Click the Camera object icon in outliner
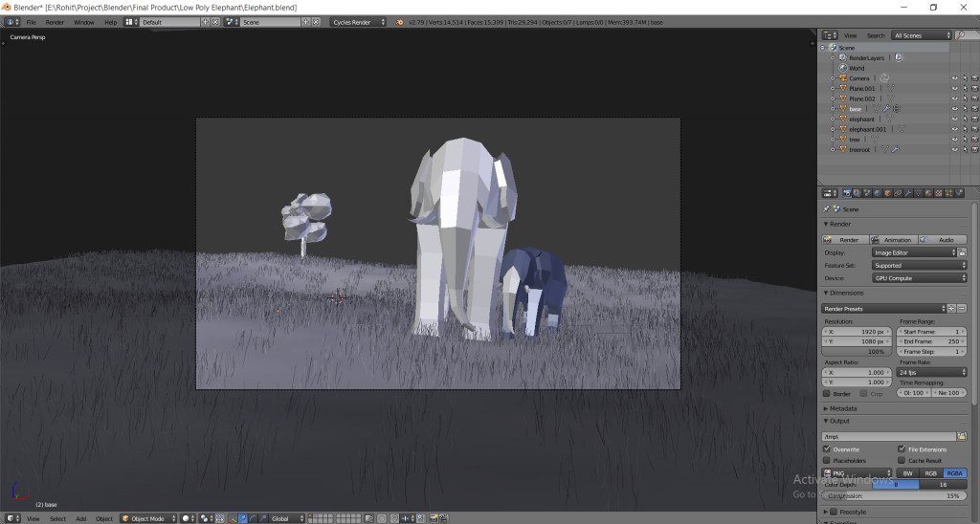Screen dimensions: 980x524 tap(843, 78)
